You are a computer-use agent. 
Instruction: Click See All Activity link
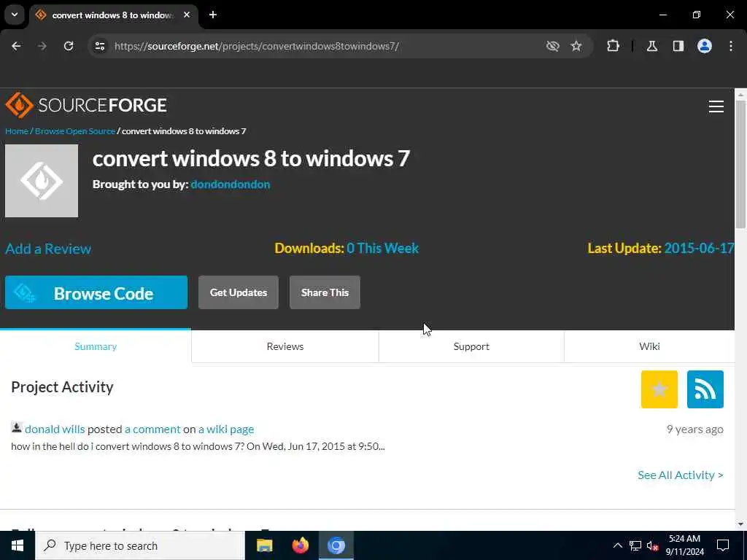pos(681,475)
